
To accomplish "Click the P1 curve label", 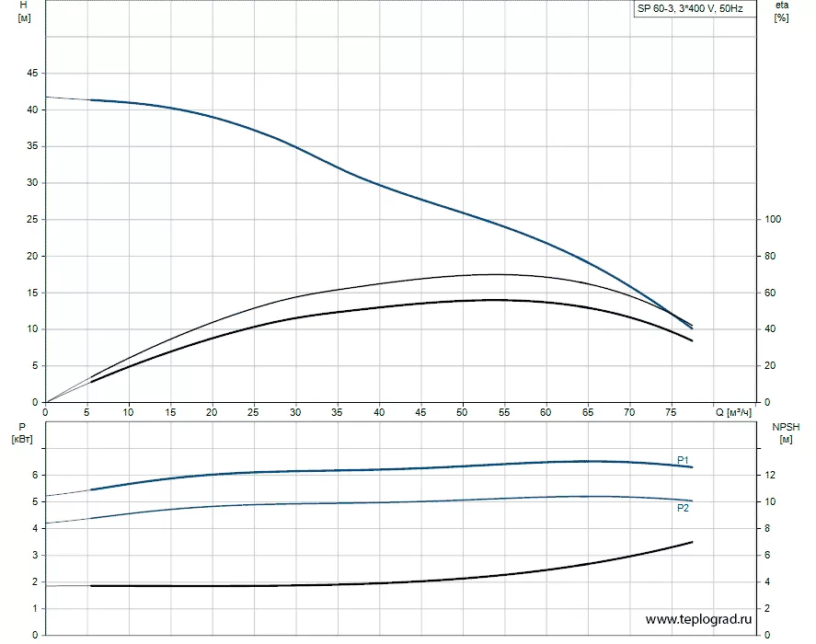I will 683,460.
